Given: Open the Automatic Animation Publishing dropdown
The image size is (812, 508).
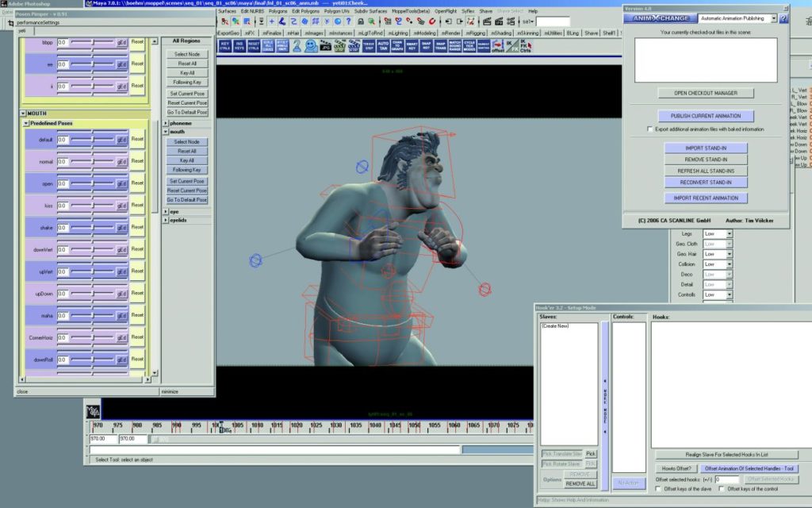Looking at the screenshot, I should click(737, 18).
